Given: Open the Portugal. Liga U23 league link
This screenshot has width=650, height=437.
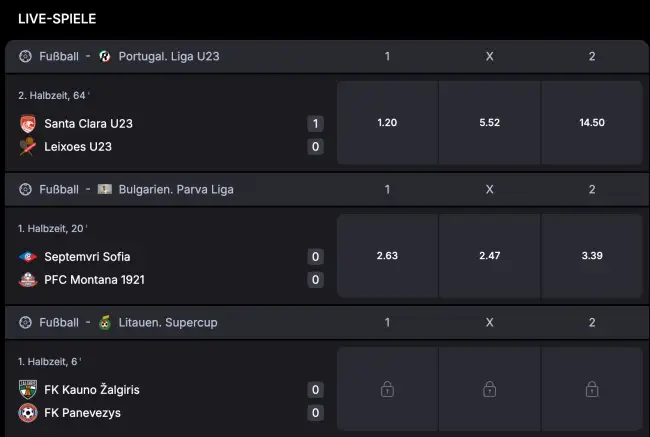Looking at the screenshot, I should [168, 56].
